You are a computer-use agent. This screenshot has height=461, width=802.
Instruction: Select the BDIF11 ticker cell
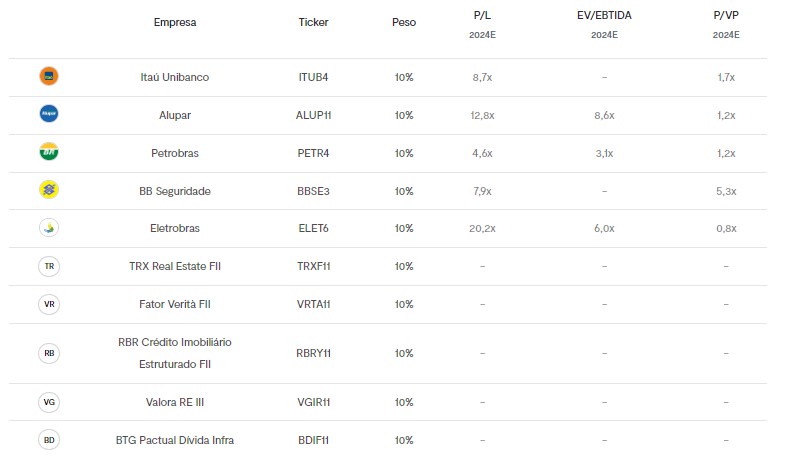coord(314,440)
